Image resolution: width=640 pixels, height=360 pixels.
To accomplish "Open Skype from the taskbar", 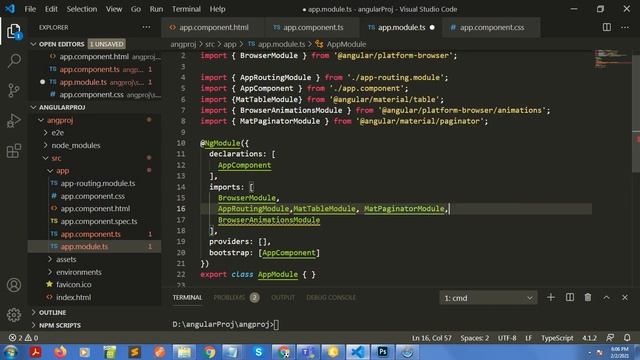I will (x=259, y=352).
